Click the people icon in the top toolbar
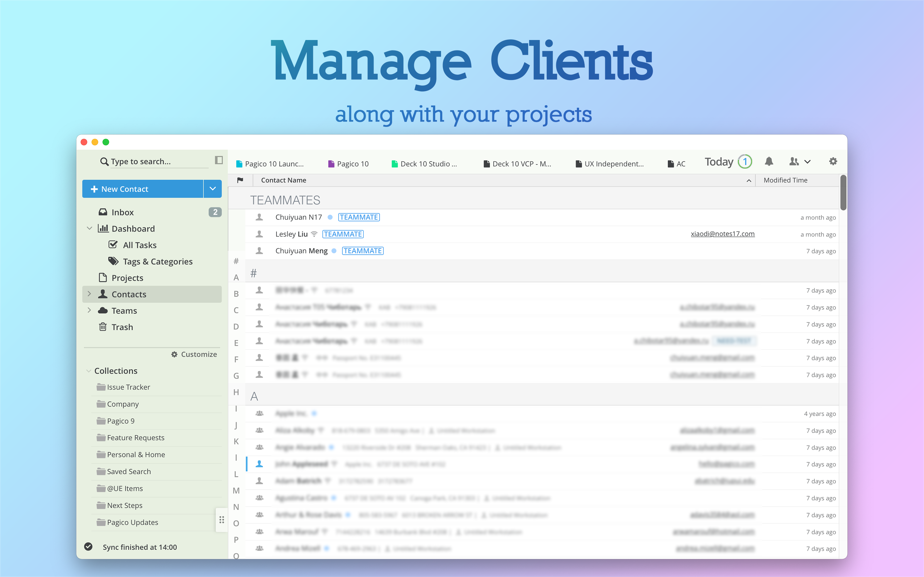This screenshot has width=924, height=577. pyautogui.click(x=793, y=162)
